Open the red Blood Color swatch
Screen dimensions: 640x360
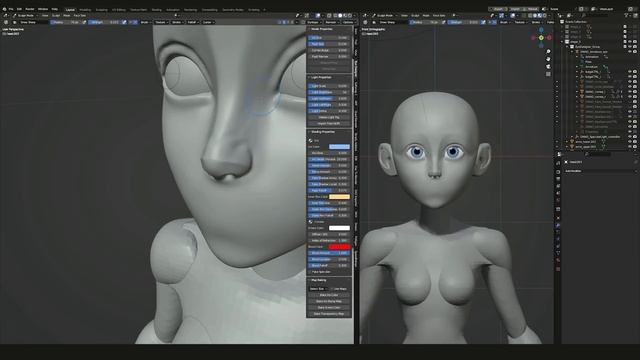(339, 247)
